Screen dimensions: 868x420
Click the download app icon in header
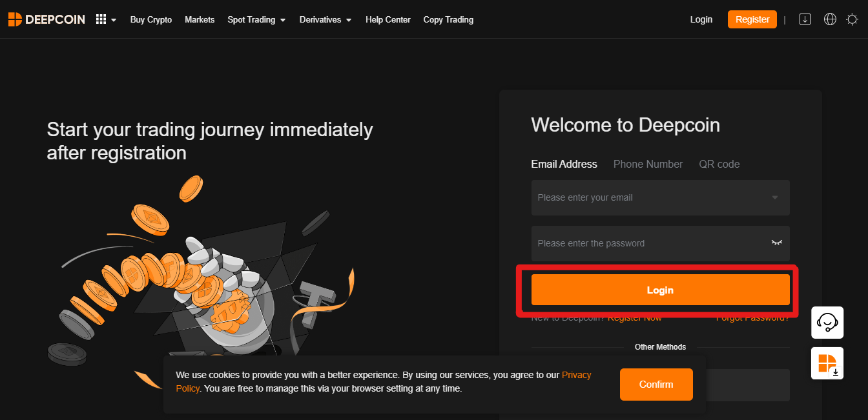[x=805, y=19]
